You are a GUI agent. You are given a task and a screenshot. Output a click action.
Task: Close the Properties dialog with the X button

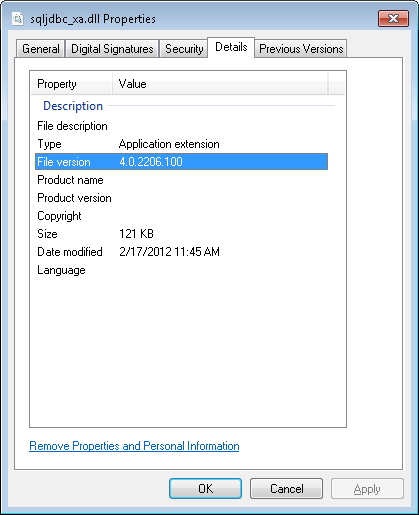393,18
